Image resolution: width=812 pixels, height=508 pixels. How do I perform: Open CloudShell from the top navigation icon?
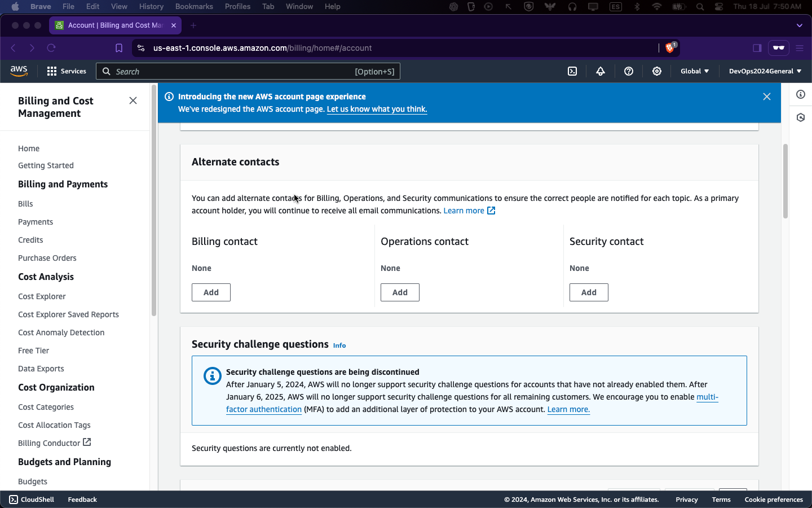(x=572, y=71)
